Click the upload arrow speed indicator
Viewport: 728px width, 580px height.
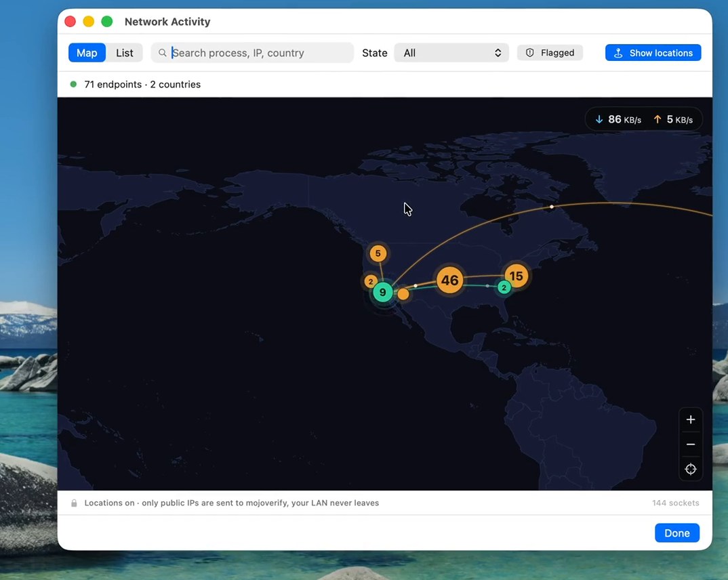[658, 120]
